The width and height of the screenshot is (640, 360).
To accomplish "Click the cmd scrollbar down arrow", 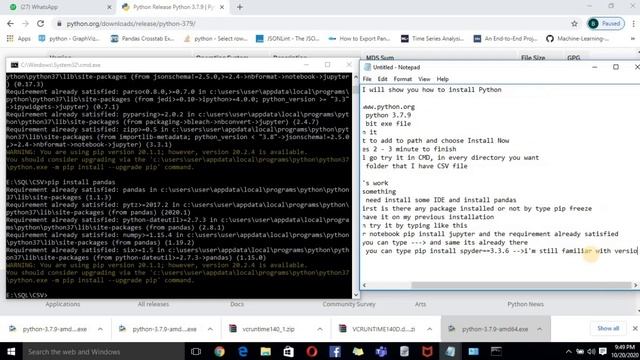I will (356, 295).
